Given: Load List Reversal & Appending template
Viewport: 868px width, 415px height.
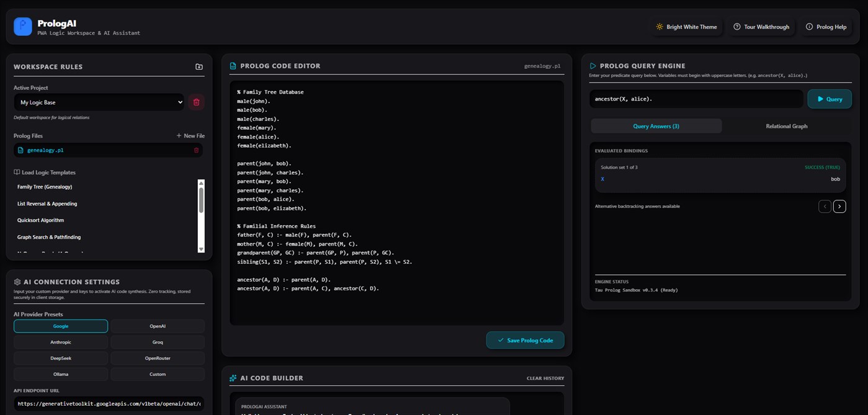Looking at the screenshot, I should point(47,203).
